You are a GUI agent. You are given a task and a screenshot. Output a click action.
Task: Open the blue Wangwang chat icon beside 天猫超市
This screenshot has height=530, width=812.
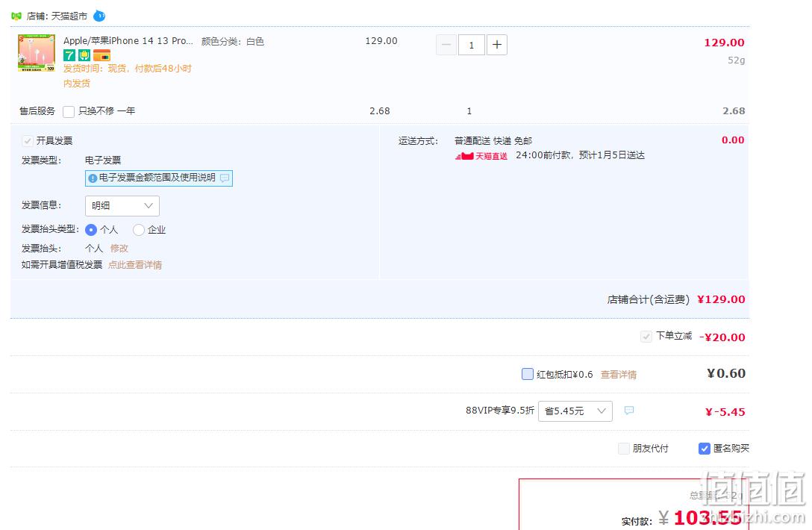pos(99,16)
